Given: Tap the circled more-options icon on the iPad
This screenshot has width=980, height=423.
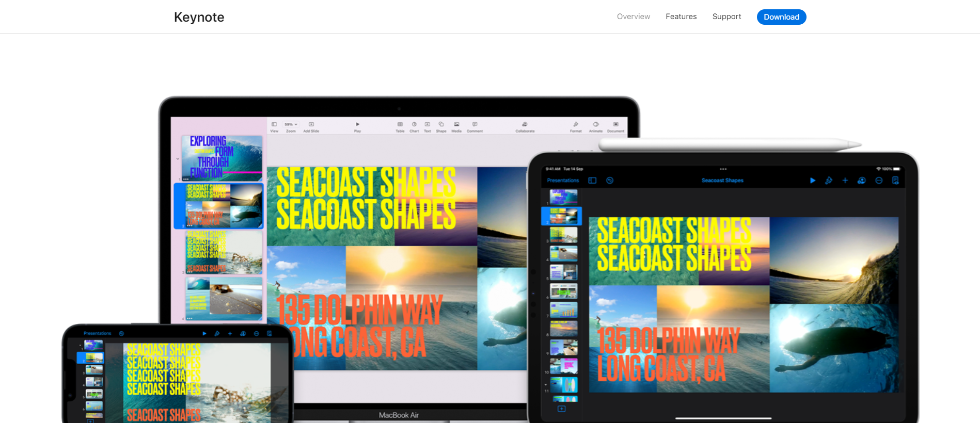Looking at the screenshot, I should (879, 181).
